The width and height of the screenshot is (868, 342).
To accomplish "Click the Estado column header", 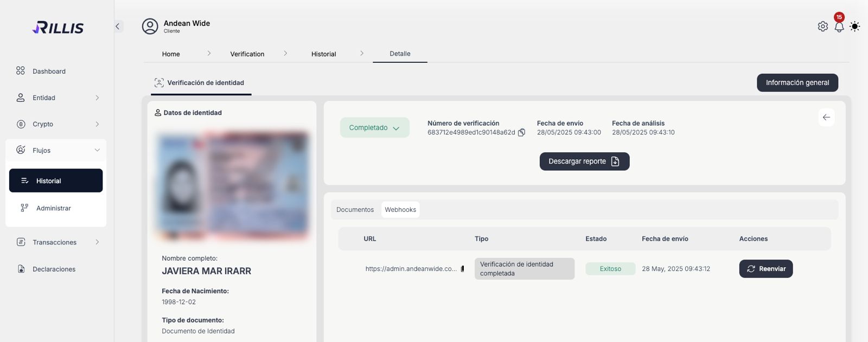I will point(596,239).
